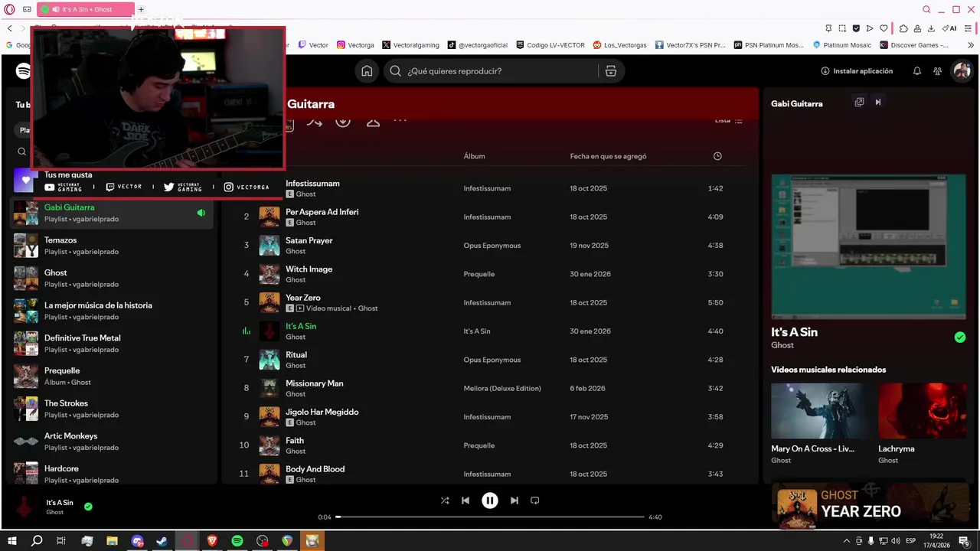
Task: Click the green speaker icon next to Gabi Guitarra
Action: click(x=201, y=213)
